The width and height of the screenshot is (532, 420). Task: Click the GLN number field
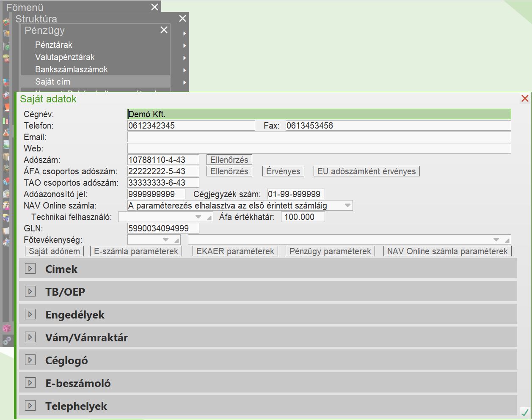(x=163, y=228)
